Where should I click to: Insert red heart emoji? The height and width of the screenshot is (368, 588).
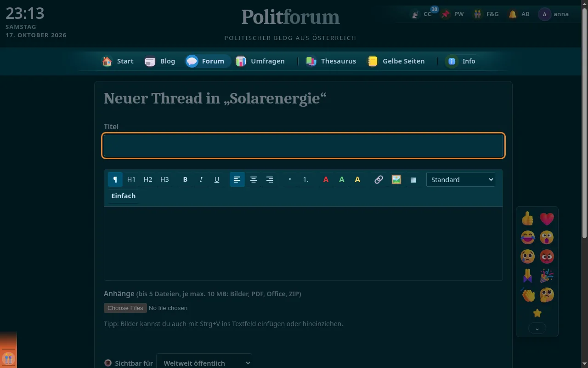547,218
